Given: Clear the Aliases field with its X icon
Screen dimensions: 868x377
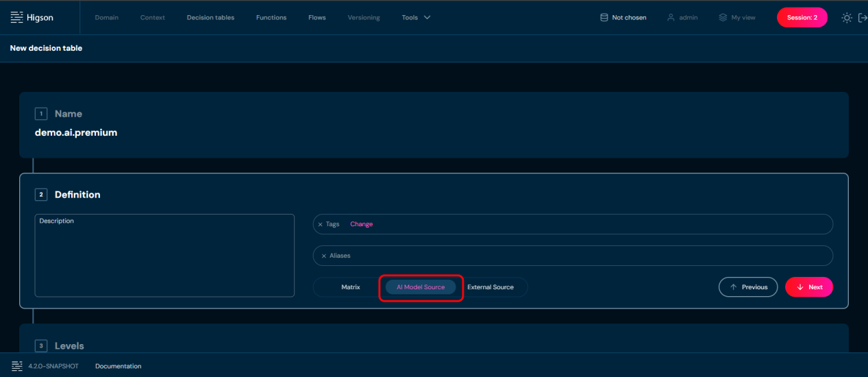Looking at the screenshot, I should click(x=323, y=256).
